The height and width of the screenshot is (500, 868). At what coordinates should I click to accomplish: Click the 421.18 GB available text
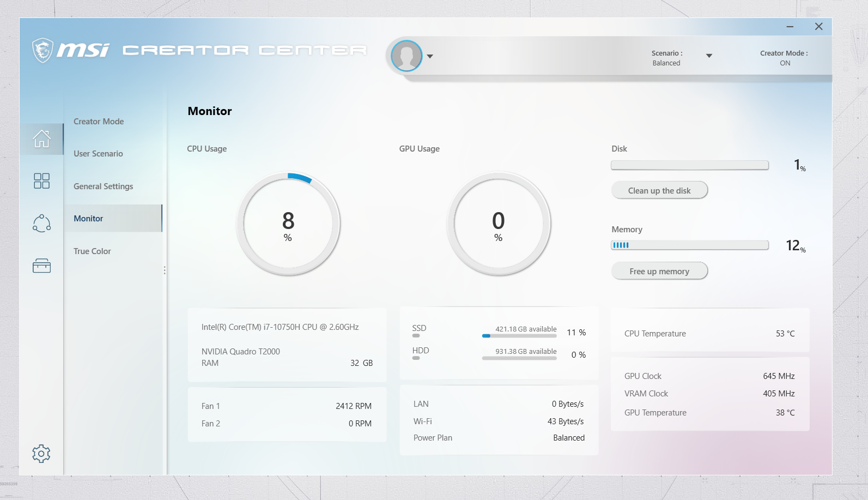click(526, 329)
